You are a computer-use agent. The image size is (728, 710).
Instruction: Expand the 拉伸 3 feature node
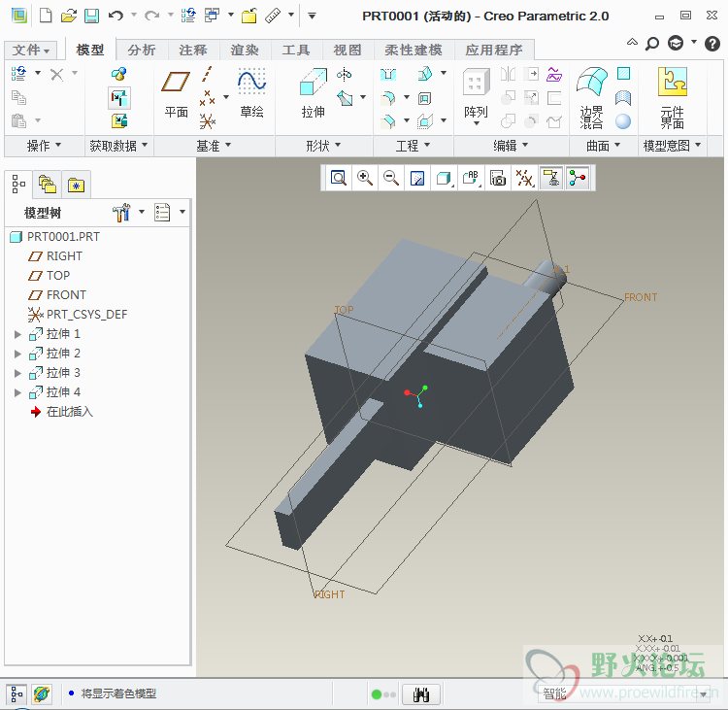point(17,373)
